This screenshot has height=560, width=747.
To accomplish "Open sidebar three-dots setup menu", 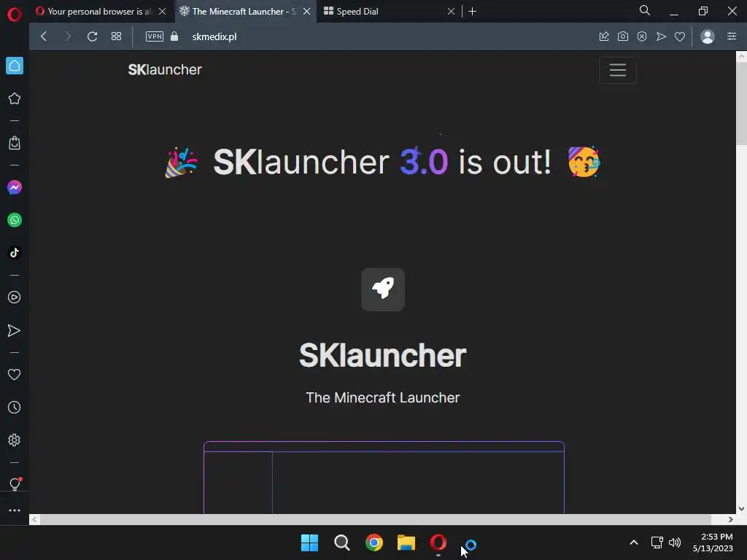I will coord(15,510).
